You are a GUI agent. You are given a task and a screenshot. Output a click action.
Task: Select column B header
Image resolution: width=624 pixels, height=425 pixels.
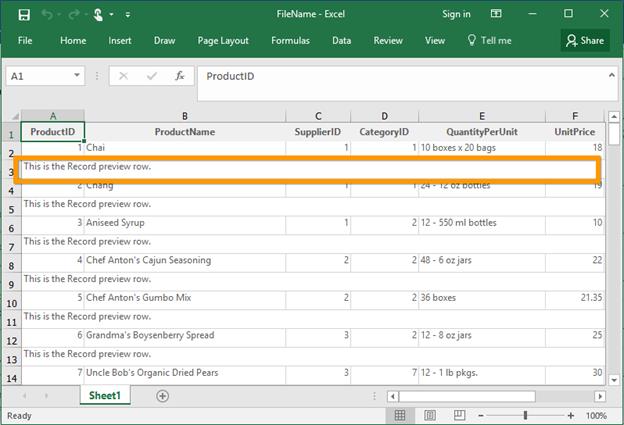185,116
